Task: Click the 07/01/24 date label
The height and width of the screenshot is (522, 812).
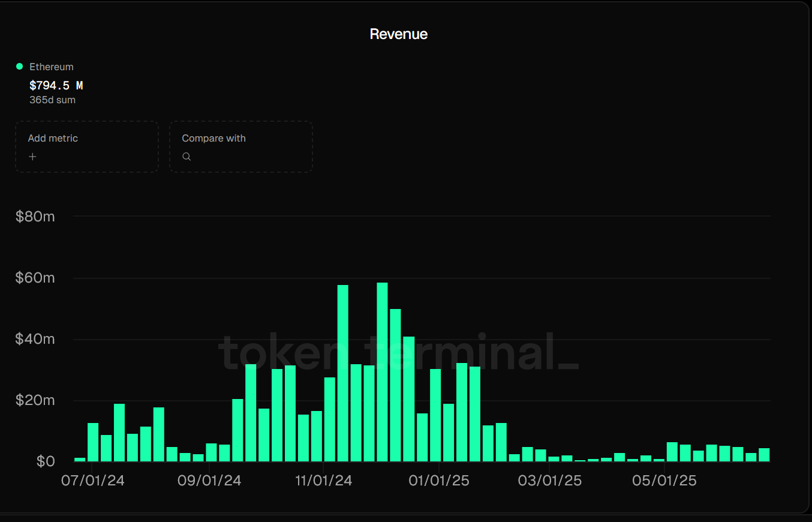Action: 93,481
